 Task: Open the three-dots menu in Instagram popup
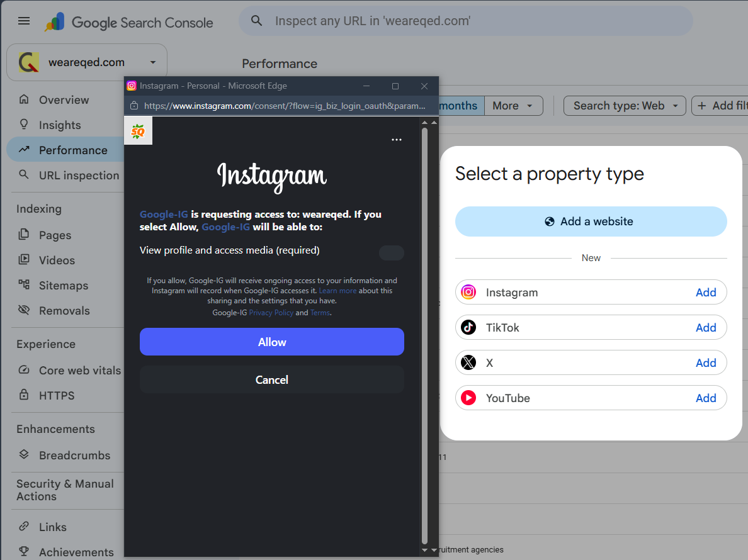397,140
